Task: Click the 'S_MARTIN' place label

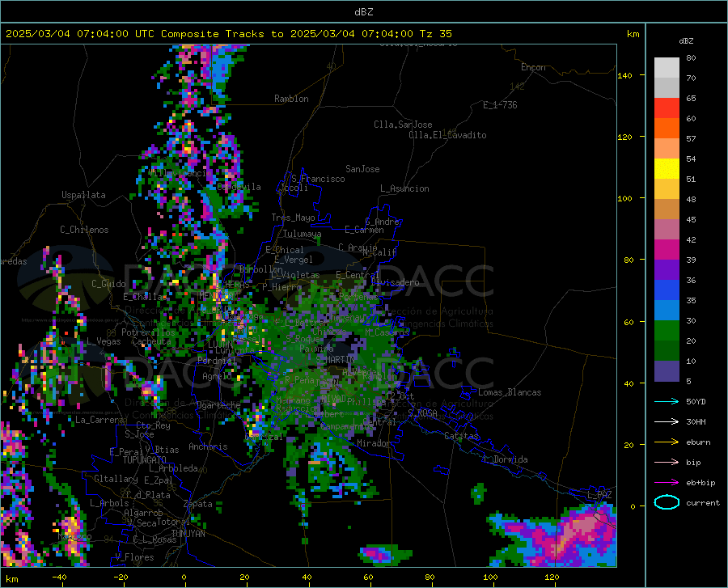Action: tap(335, 360)
